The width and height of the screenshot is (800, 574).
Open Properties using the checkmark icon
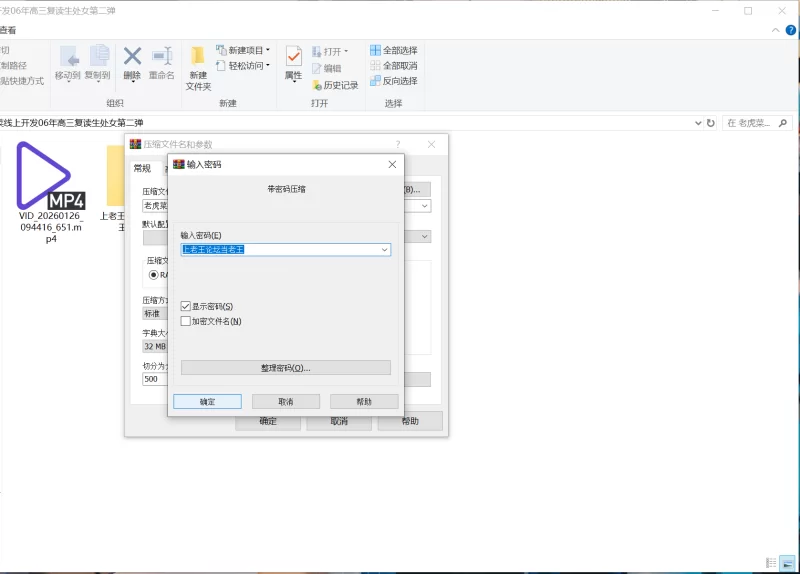[x=293, y=57]
